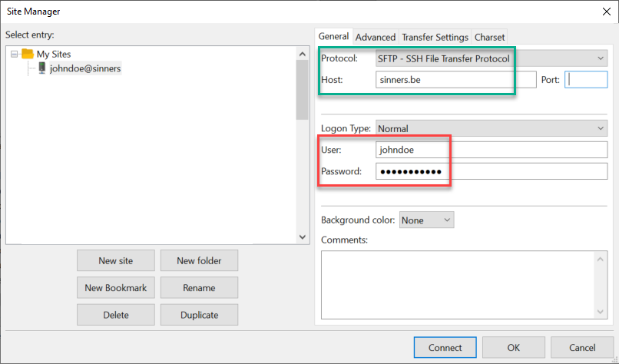This screenshot has width=619, height=364.
Task: Open the Background color dropdown
Action: point(426,220)
